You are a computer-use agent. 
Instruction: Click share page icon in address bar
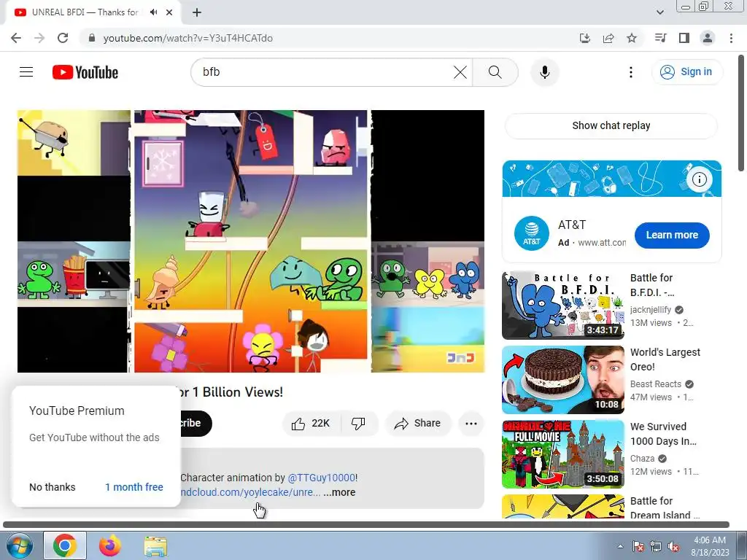608,38
